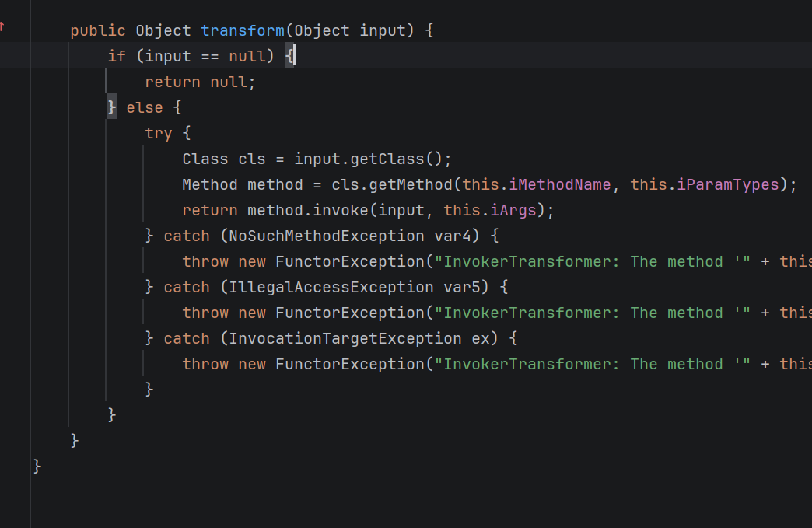This screenshot has height=528, width=812.
Task: Place cursor on the transform method name
Action: 243,30
